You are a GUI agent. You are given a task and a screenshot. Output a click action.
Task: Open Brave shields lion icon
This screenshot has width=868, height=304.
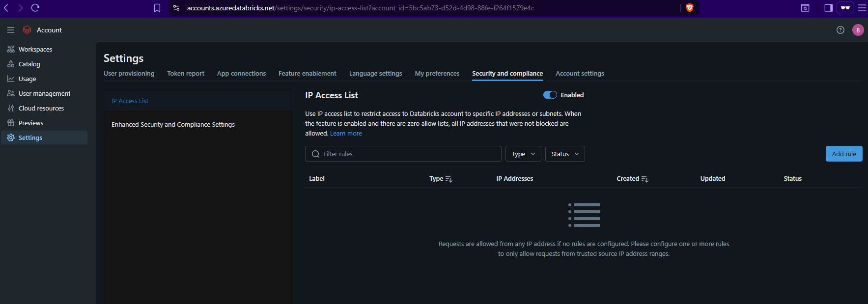coord(690,8)
